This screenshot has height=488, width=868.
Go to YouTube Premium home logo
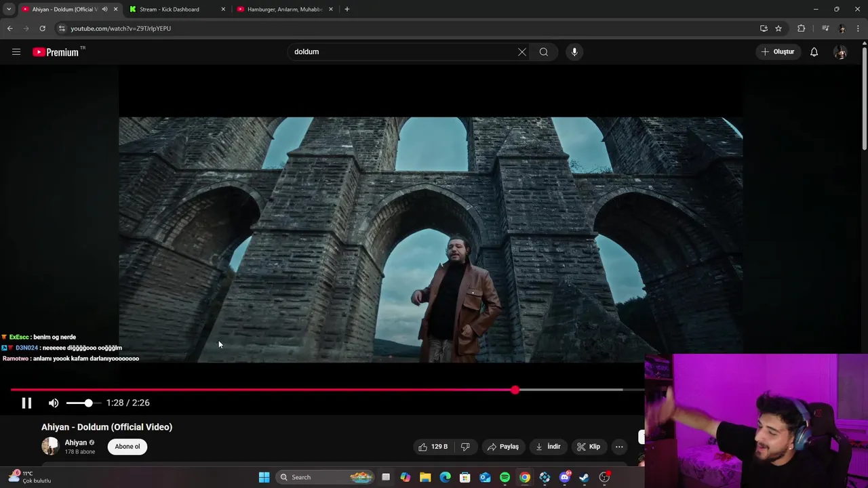(56, 52)
